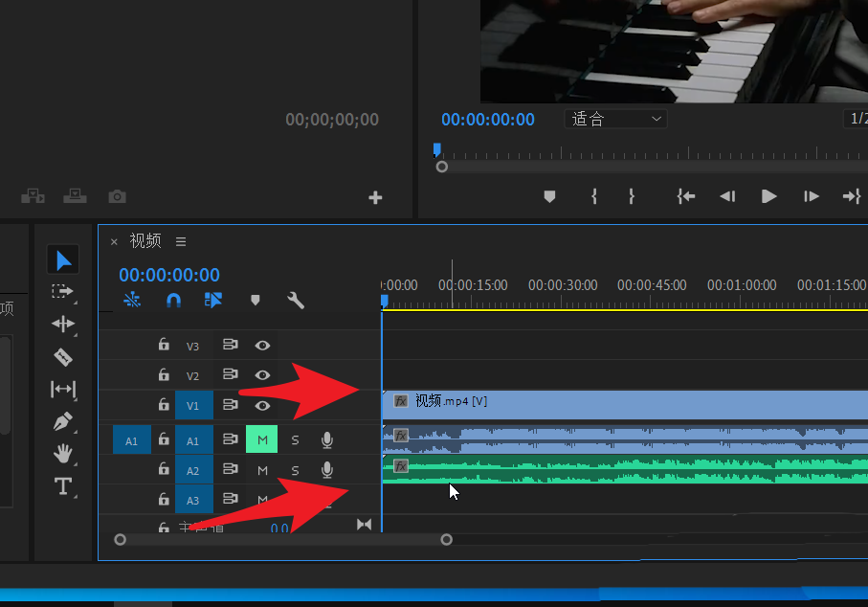Screen dimensions: 868x607
Task: Mute audio track A2
Action: [261, 469]
